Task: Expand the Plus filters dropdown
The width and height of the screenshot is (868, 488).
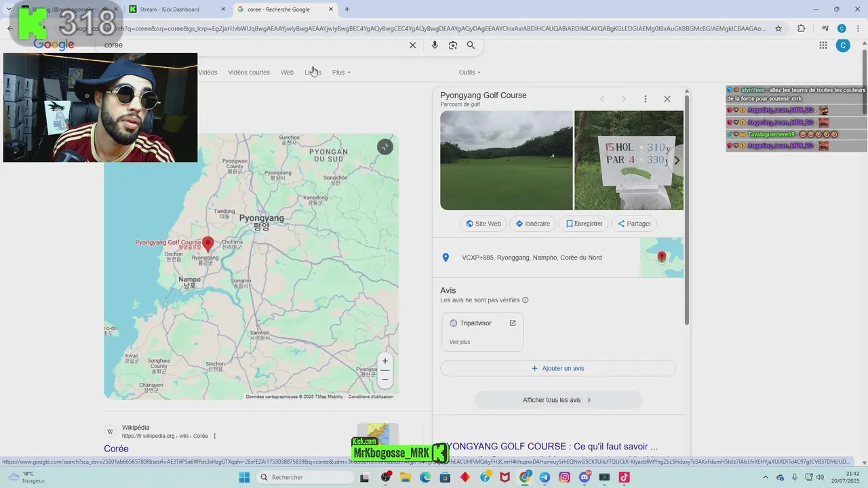Action: (341, 73)
